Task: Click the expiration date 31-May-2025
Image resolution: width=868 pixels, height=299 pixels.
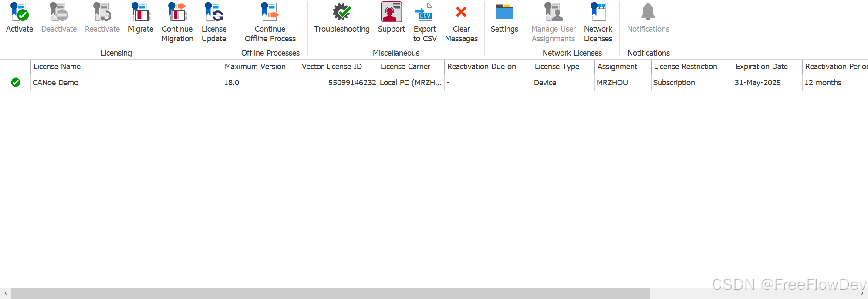Action: click(x=768, y=83)
